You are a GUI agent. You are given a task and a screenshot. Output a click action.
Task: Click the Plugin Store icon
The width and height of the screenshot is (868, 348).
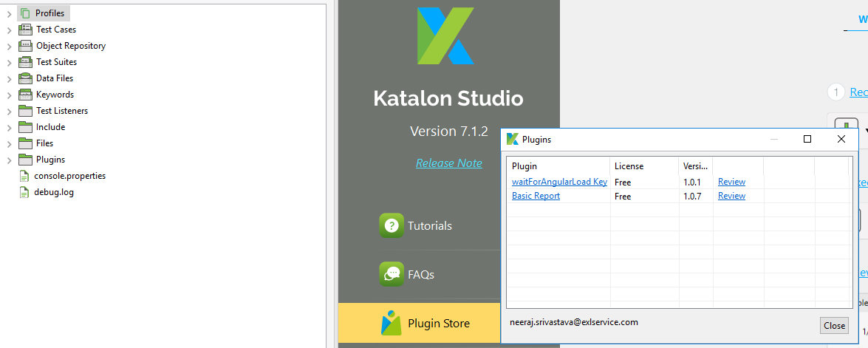[x=392, y=323]
